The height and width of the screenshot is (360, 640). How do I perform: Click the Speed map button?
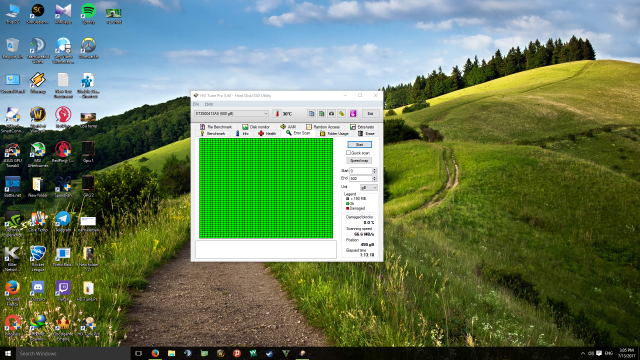click(359, 161)
